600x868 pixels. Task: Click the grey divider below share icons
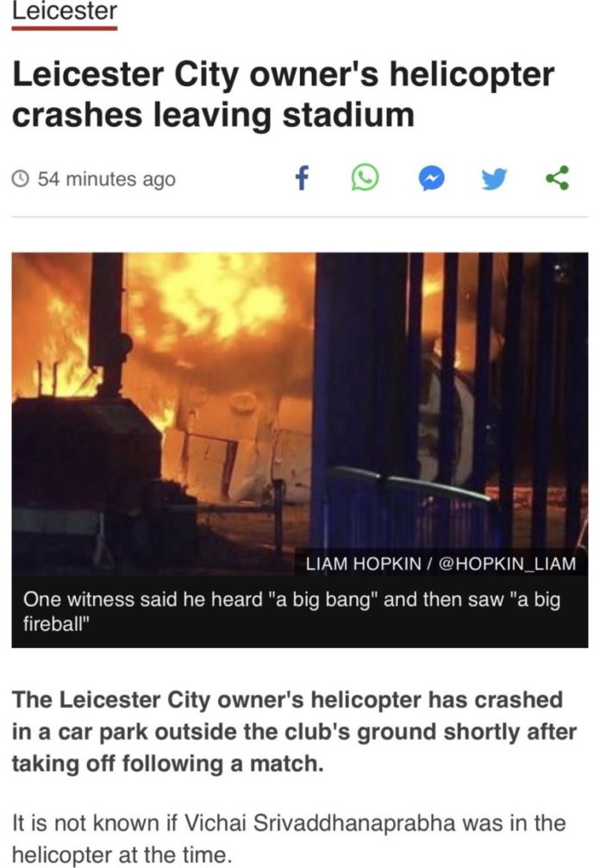[299, 217]
